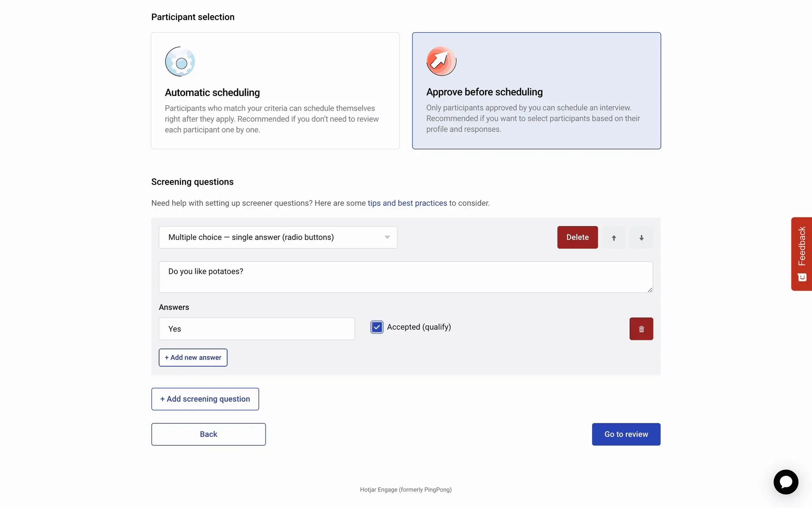Proceed with Go to review button
The height and width of the screenshot is (508, 812).
coord(626,434)
